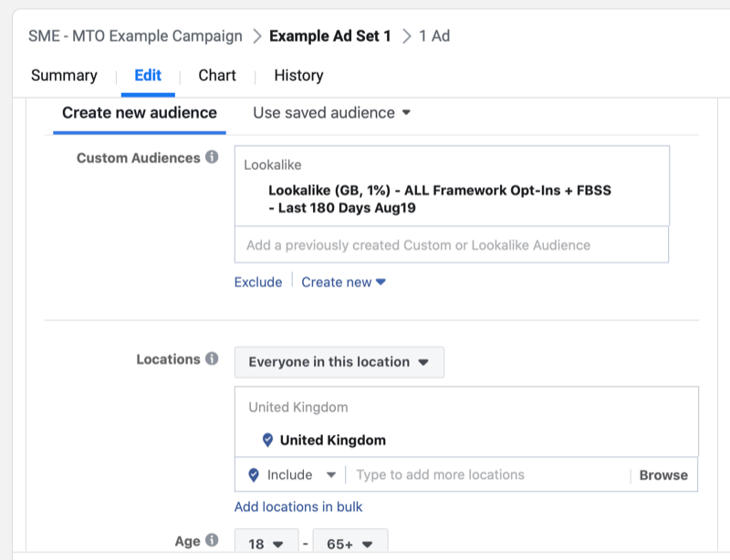This screenshot has width=730, height=560.
Task: Open the minimum age dropdown showing 18
Action: [265, 543]
